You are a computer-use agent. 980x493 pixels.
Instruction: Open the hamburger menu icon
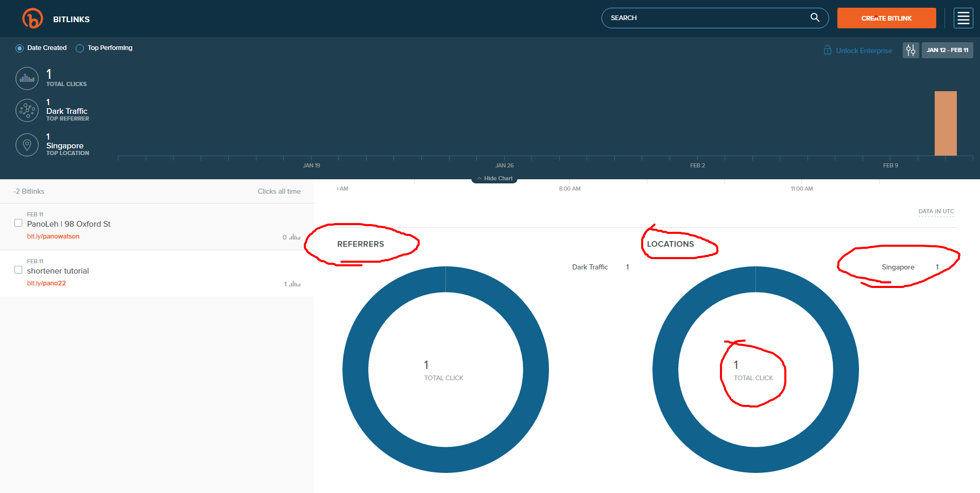click(x=963, y=18)
